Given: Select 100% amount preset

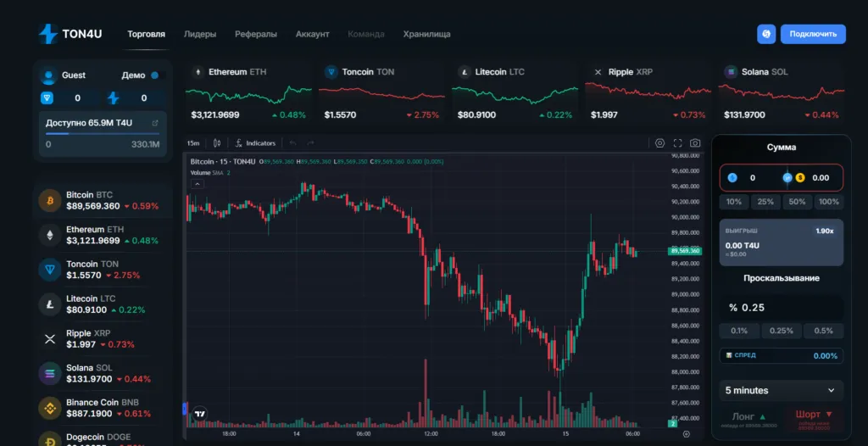Looking at the screenshot, I should [828, 202].
